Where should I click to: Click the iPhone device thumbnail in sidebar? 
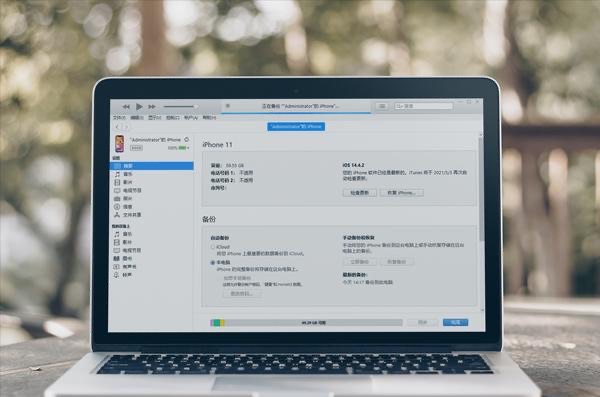(x=120, y=144)
